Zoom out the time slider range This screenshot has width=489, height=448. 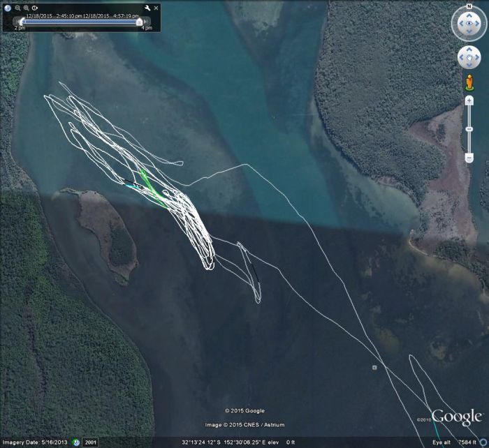17,8
